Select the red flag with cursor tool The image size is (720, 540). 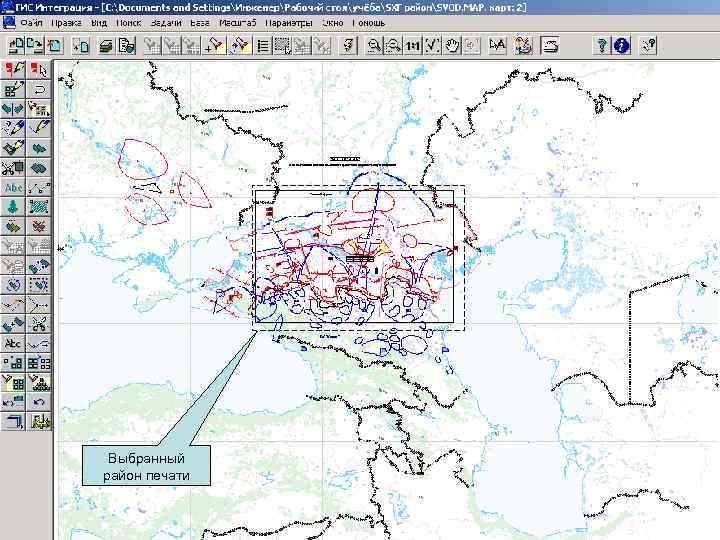pyautogui.click(x=39, y=70)
